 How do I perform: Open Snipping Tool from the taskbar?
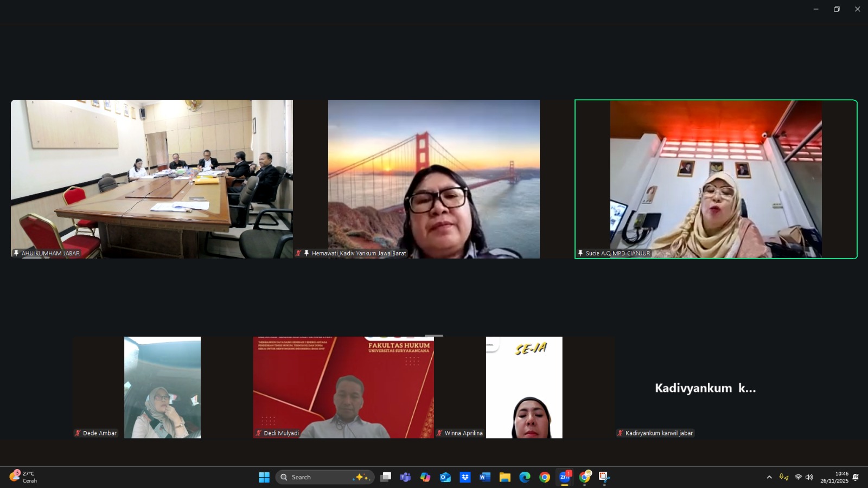604,477
